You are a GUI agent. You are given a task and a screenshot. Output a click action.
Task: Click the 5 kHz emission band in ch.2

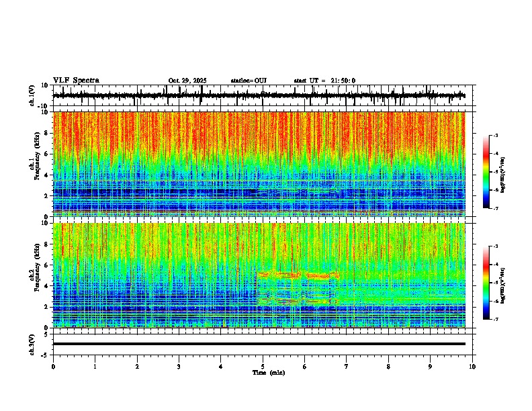tap(298, 275)
